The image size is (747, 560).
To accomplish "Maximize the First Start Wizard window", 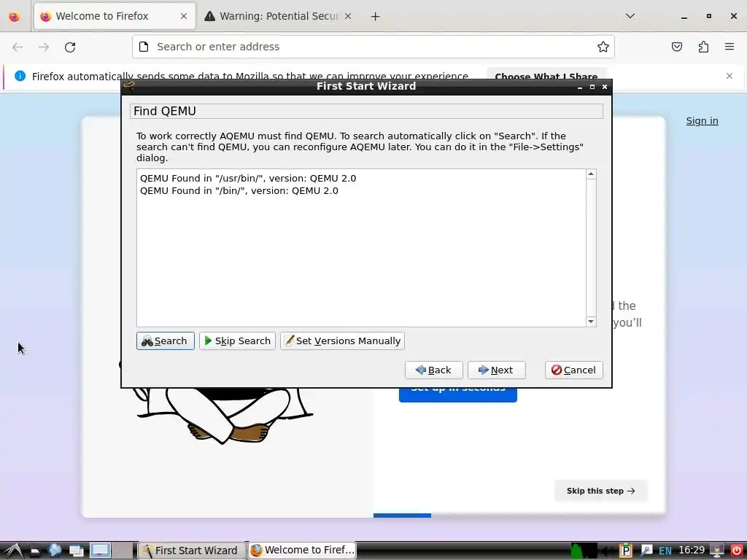I will [592, 87].
